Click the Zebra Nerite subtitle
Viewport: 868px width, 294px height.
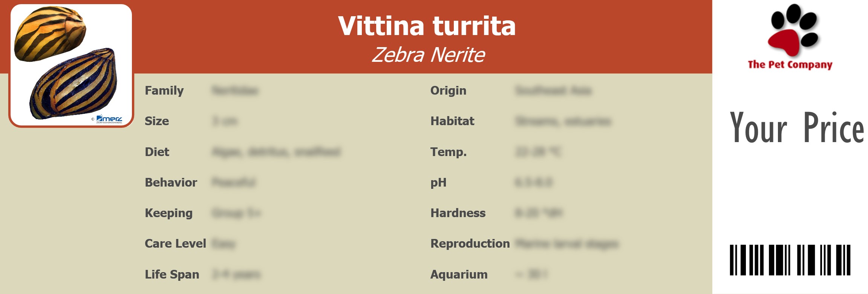pyautogui.click(x=428, y=55)
